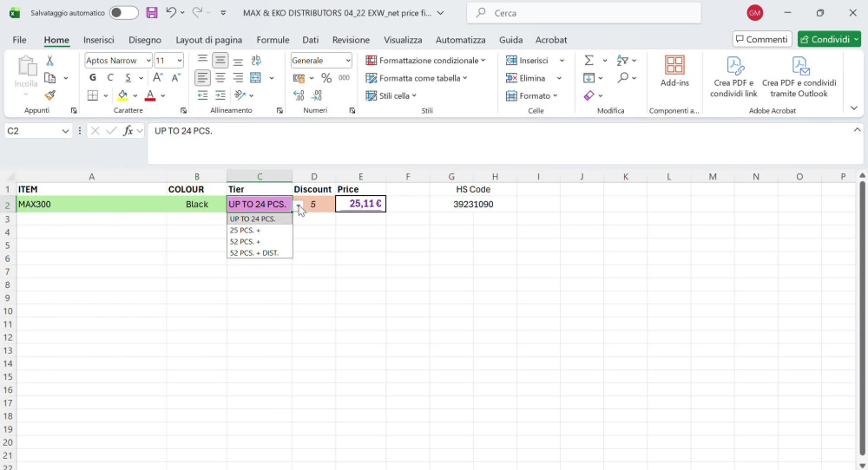
Task: Click the Clear eraser icon
Action: 589,95
